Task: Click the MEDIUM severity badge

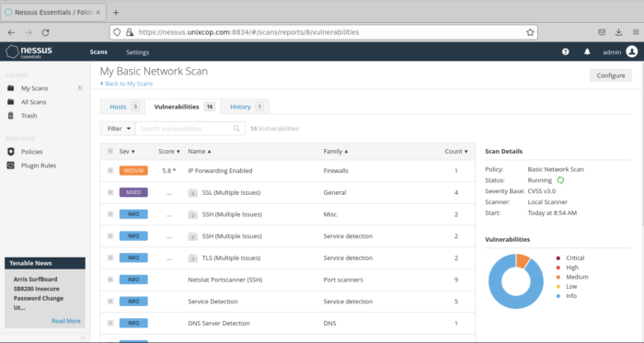Action: pos(133,171)
